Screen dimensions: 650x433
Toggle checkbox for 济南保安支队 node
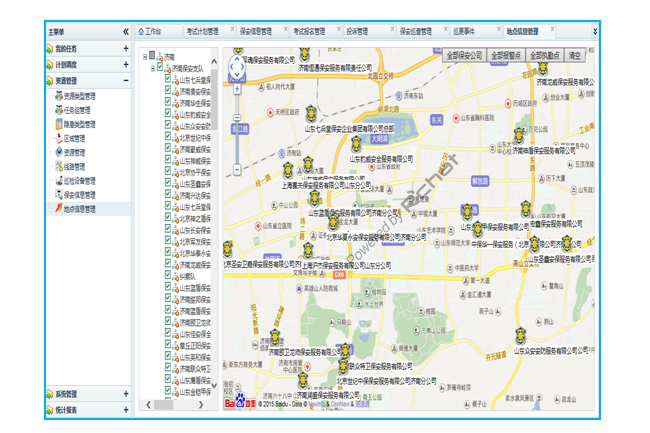pyautogui.click(x=159, y=67)
